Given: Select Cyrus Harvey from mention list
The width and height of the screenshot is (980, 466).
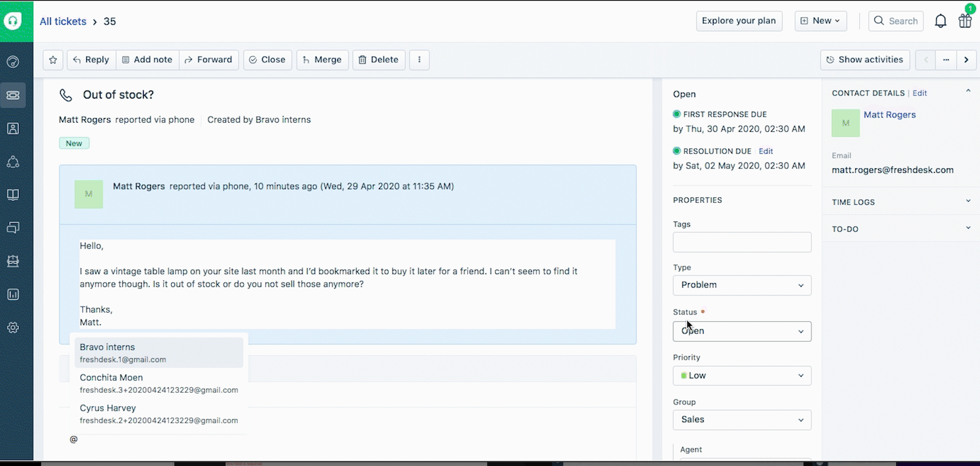Looking at the screenshot, I should click(159, 414).
